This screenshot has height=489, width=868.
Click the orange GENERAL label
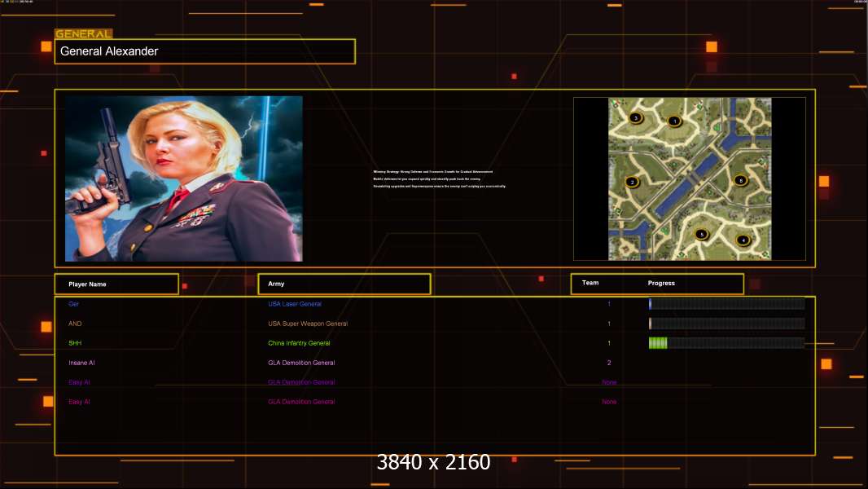[84, 33]
